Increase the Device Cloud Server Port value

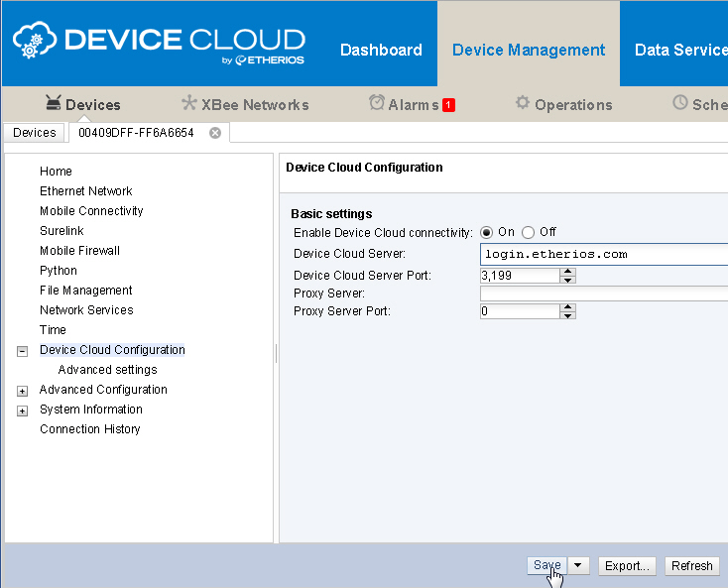click(x=567, y=271)
